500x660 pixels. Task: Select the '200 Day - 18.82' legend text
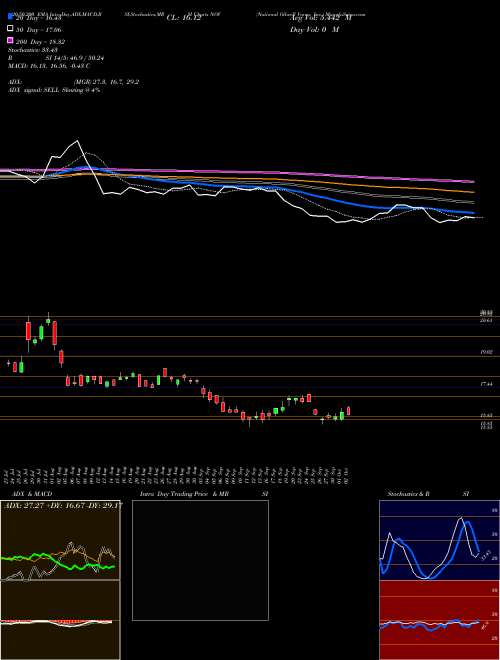40,42
